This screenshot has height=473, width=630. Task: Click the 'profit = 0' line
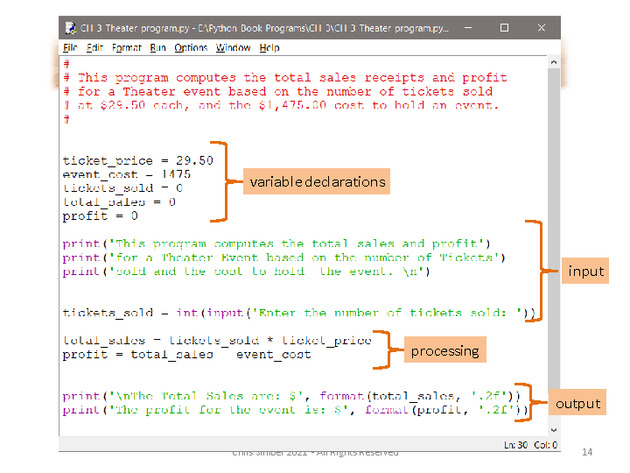coord(100,216)
